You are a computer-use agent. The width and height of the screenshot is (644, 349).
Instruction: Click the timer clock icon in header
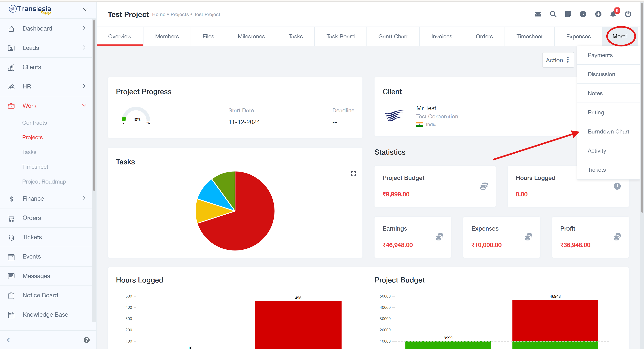tap(583, 14)
